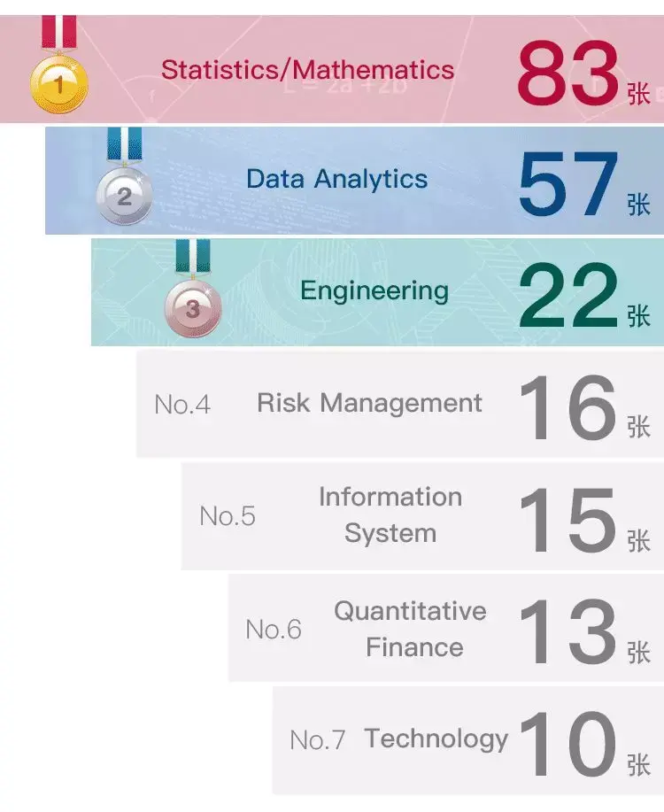Image resolution: width=664 pixels, height=812 pixels.
Task: Click the green number 22
Action: tap(568, 295)
